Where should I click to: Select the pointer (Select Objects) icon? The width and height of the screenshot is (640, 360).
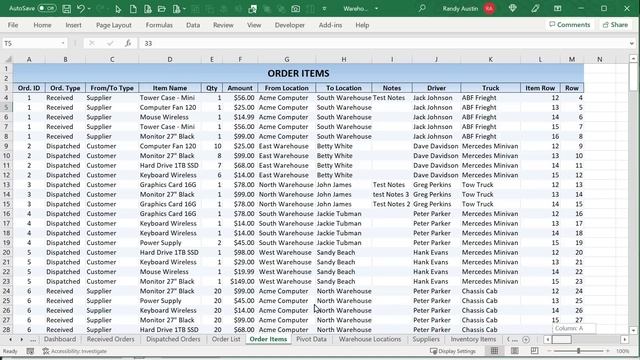point(118,9)
